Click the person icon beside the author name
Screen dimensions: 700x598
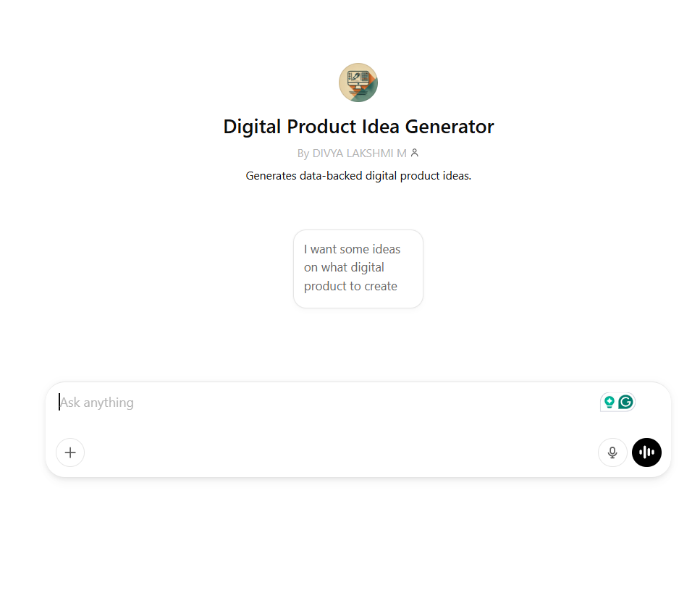point(414,153)
